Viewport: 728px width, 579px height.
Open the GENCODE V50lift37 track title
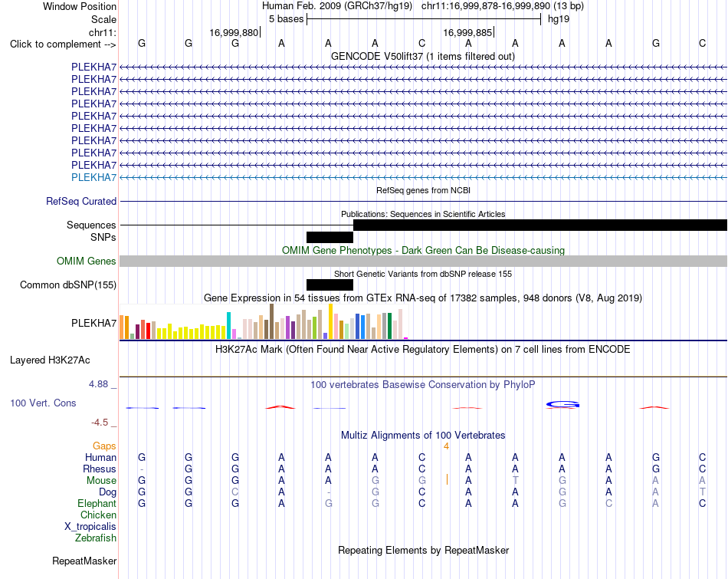click(422, 56)
